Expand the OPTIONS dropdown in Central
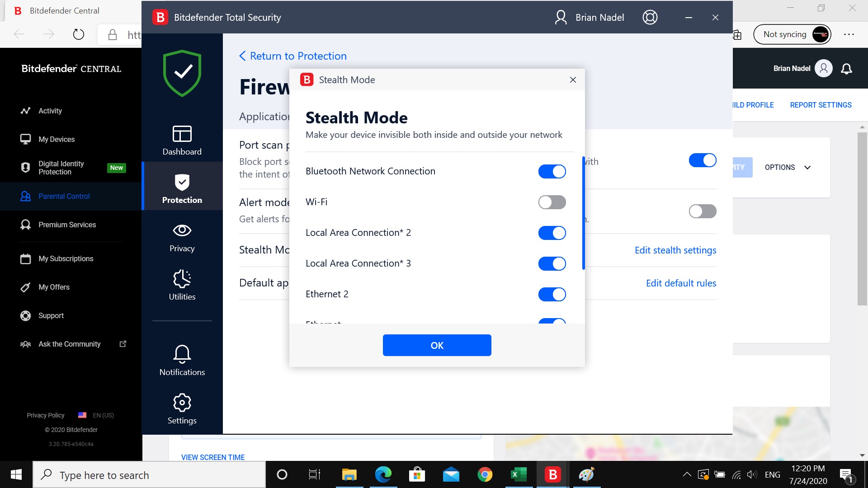 pos(788,167)
